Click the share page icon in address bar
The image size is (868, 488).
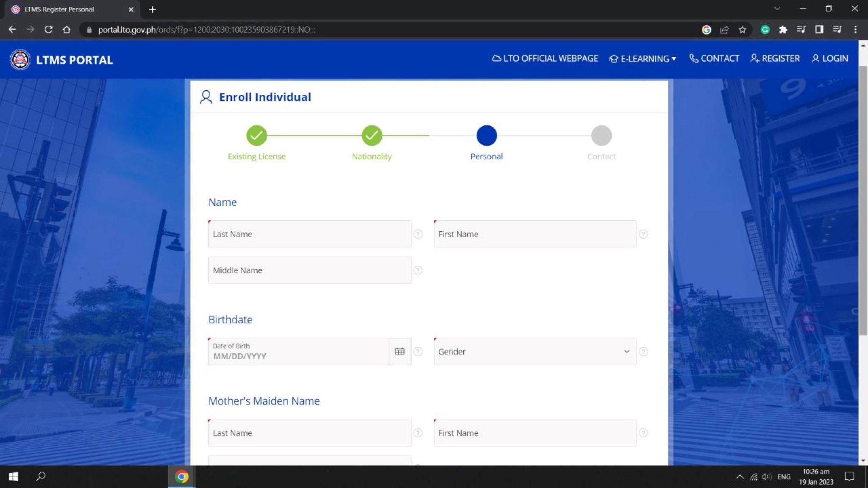(724, 30)
